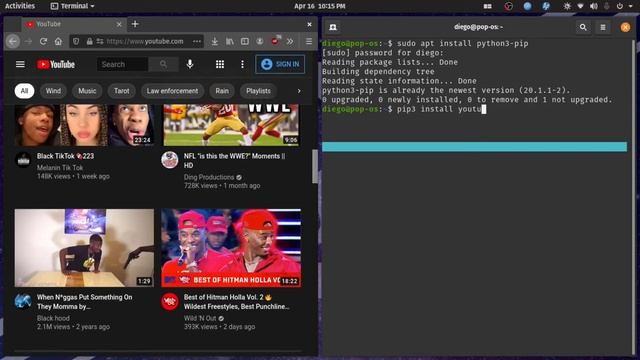Image resolution: width=640 pixels, height=360 pixels.
Task: Open the clock showing Apr 16 10:15 PM
Action: pos(320,6)
